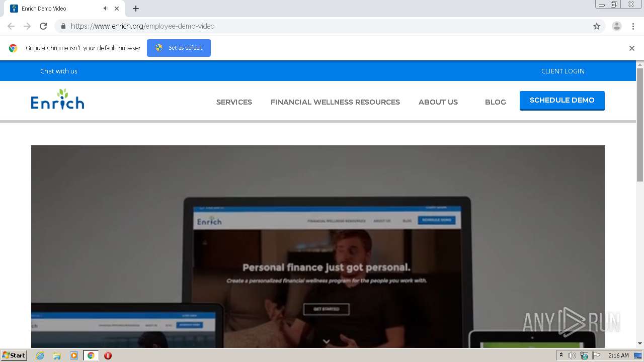Go to the BLOG page
Image resolution: width=644 pixels, height=362 pixels.
pos(496,102)
